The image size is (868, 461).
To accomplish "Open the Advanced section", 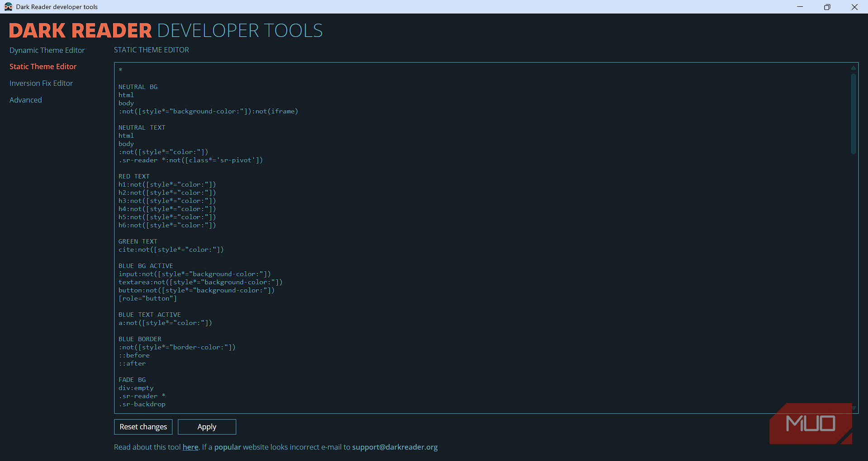I will [26, 100].
